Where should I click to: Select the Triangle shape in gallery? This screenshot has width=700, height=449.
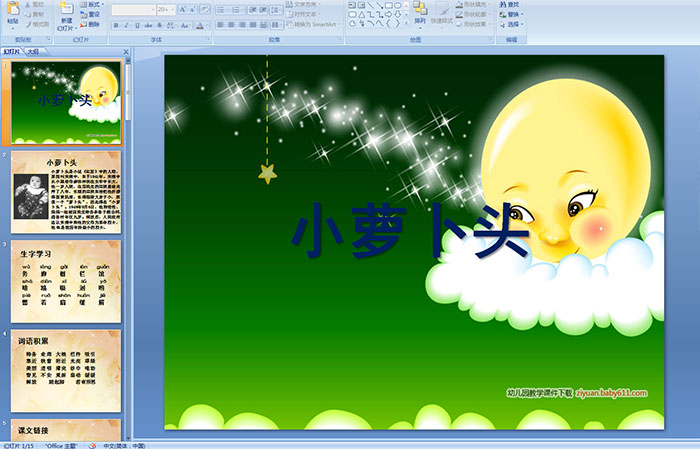click(x=362, y=15)
